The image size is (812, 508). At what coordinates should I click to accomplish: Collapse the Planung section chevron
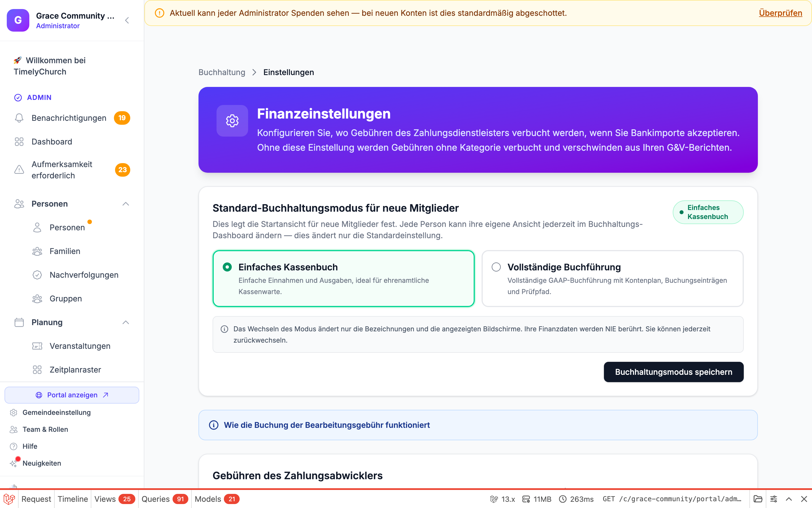click(126, 323)
